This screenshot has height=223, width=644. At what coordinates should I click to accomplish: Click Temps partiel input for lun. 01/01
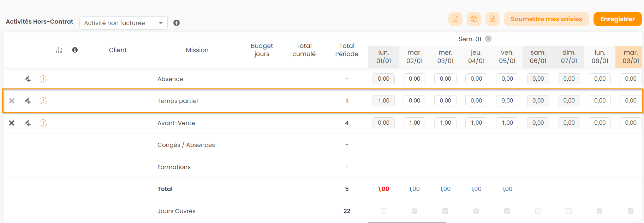[383, 101]
